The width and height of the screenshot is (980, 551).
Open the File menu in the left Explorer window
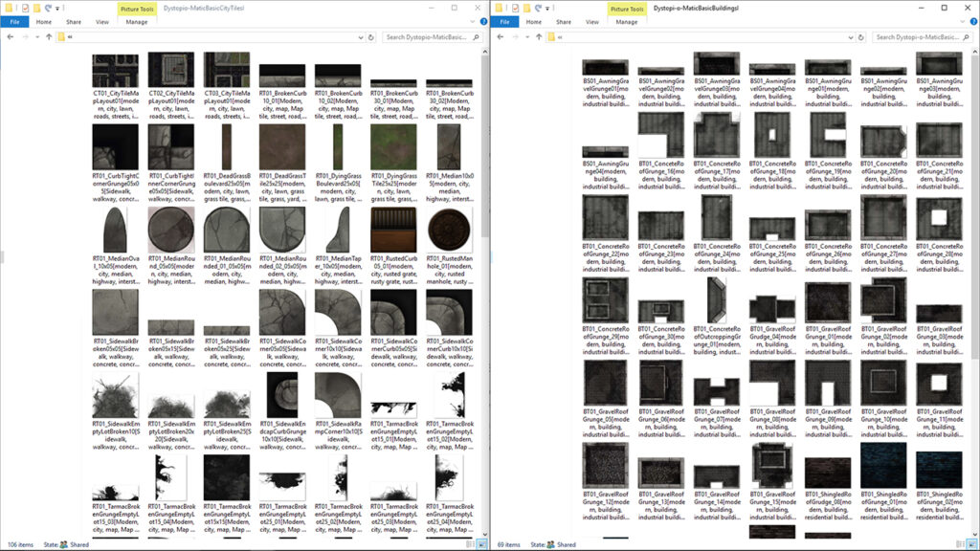14,21
